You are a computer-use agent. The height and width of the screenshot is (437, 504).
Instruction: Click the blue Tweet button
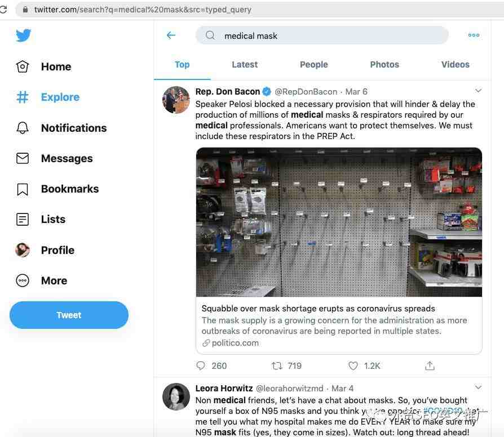(x=69, y=315)
